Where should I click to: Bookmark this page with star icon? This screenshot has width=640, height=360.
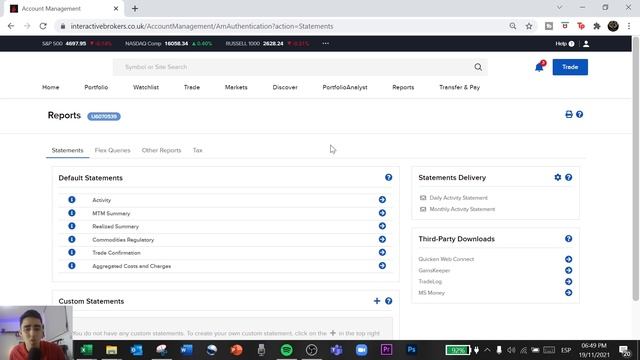pyautogui.click(x=529, y=26)
